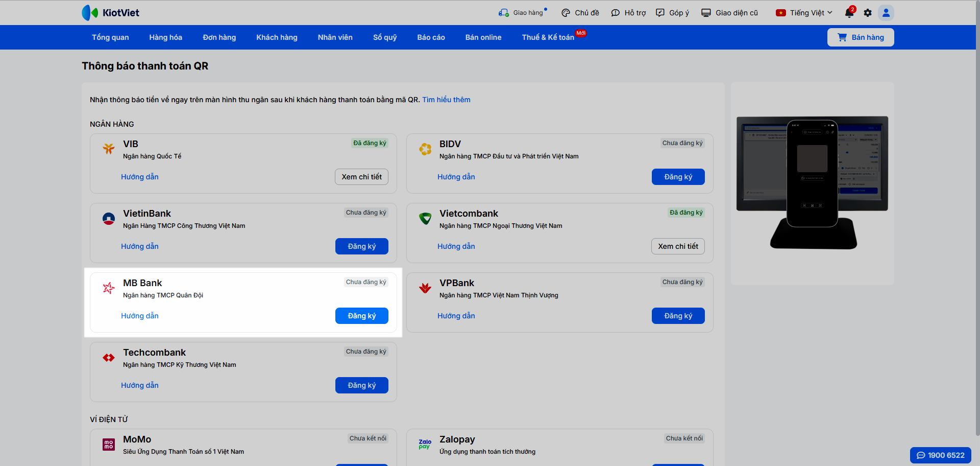Open the Bán online menu
This screenshot has width=980, height=466.
pos(483,37)
